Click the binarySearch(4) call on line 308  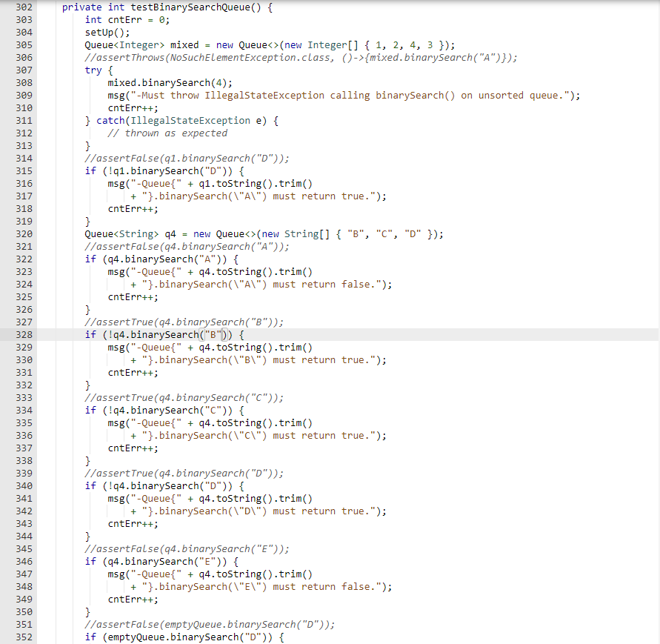(170, 82)
